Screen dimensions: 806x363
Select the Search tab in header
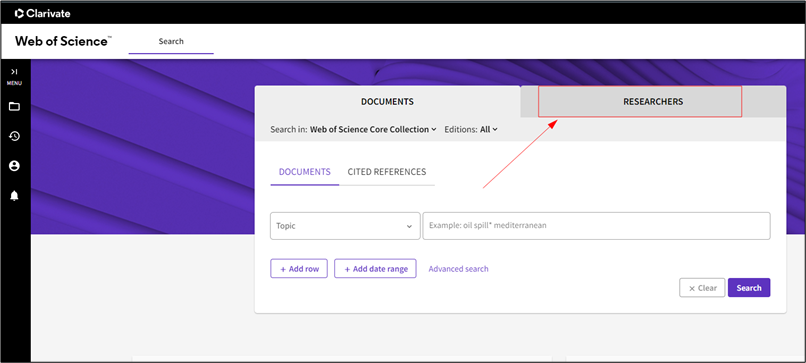pos(171,41)
